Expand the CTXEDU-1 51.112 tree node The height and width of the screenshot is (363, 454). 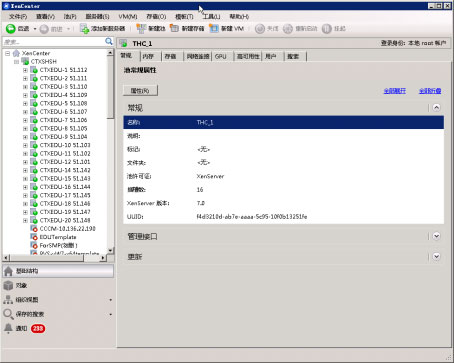pyautogui.click(x=25, y=70)
